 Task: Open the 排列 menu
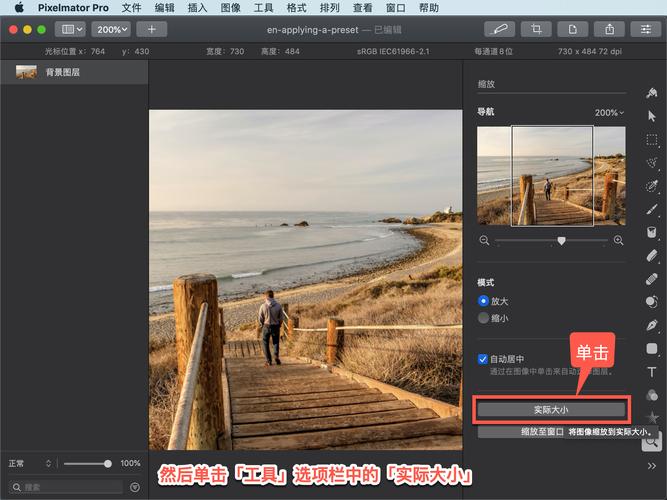[x=330, y=8]
